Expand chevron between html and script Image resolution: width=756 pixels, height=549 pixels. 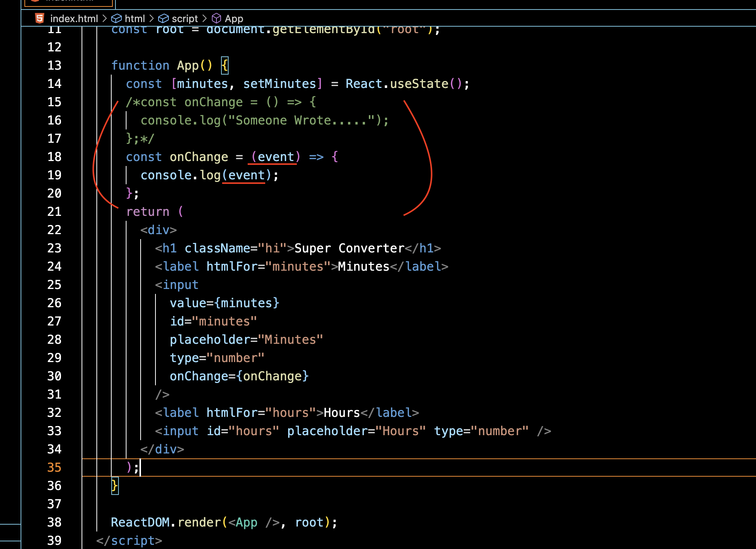pyautogui.click(x=152, y=18)
